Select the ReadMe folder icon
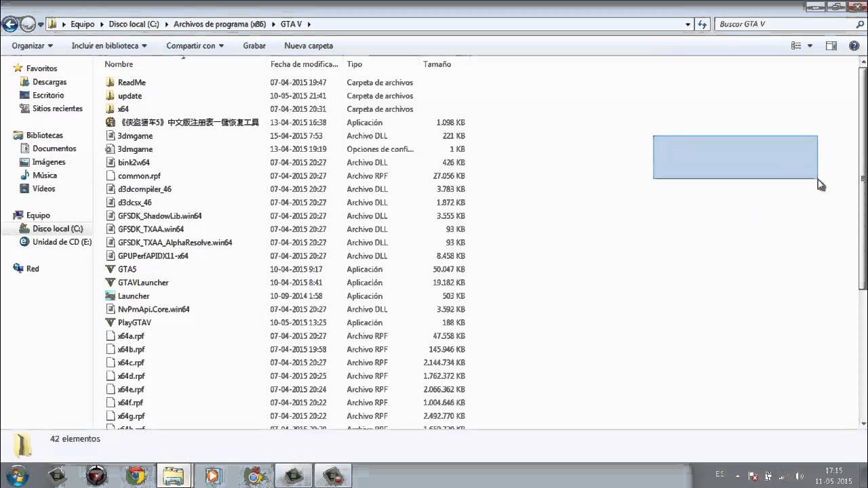Image resolution: width=868 pixels, height=488 pixels. coord(111,82)
